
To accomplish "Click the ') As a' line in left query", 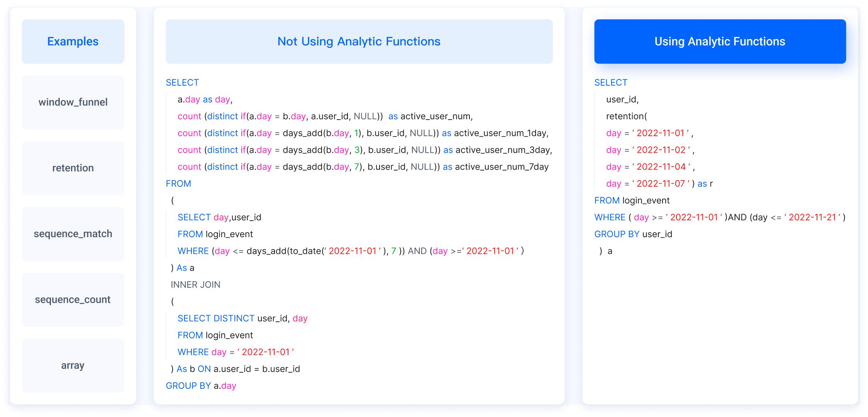I will point(183,268).
